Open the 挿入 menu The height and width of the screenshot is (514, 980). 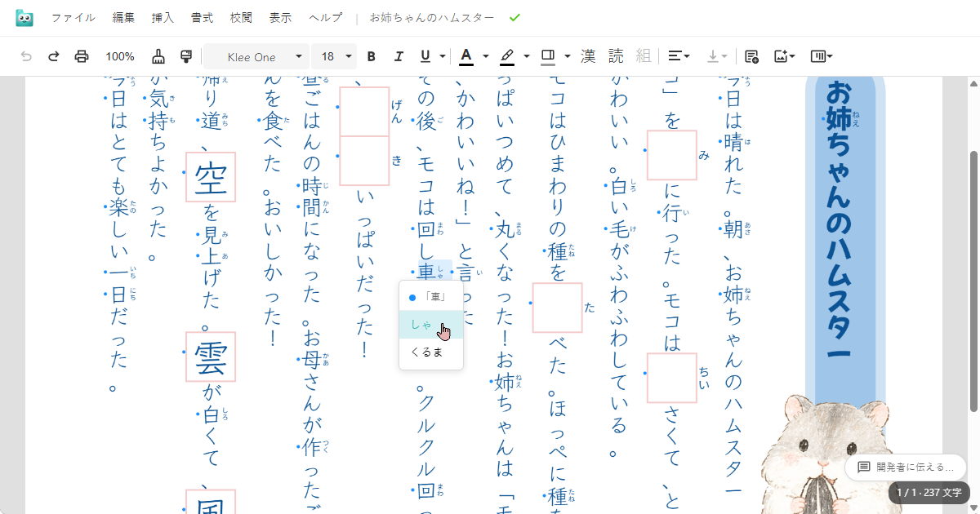pos(163,17)
